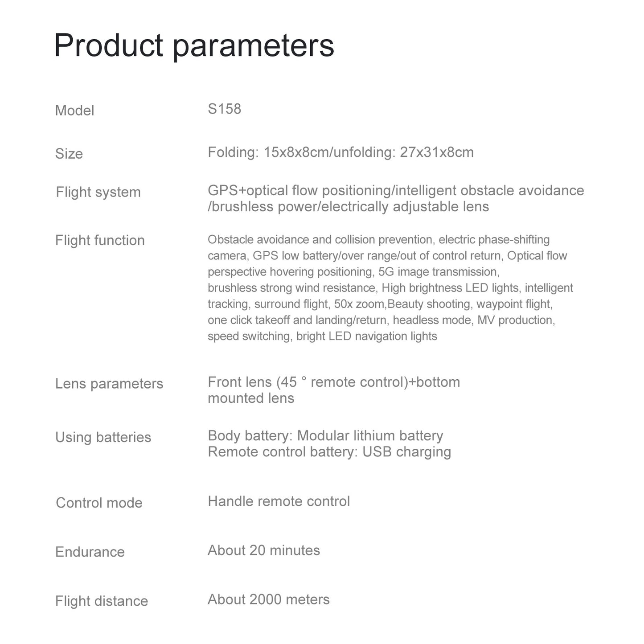
Task: Click the "Size" row label
Action: click(69, 154)
